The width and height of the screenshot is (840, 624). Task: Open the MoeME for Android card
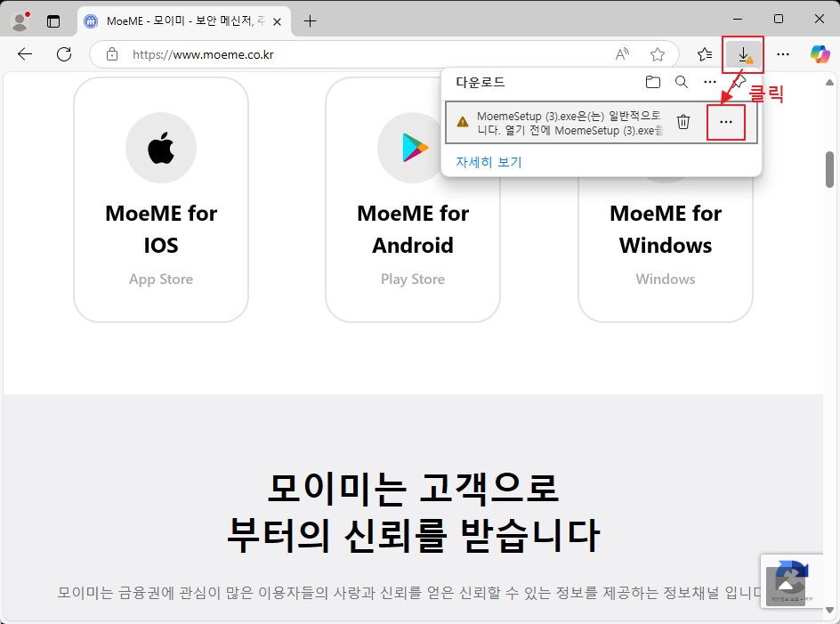tap(413, 200)
